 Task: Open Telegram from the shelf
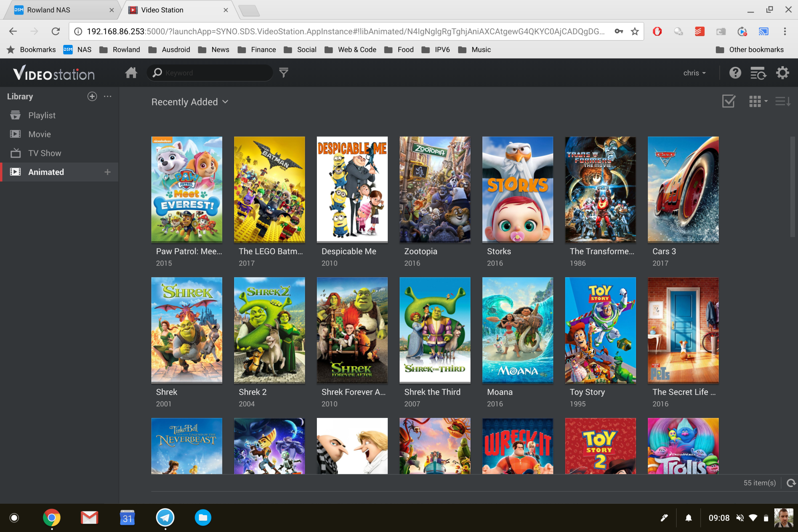tap(165, 518)
